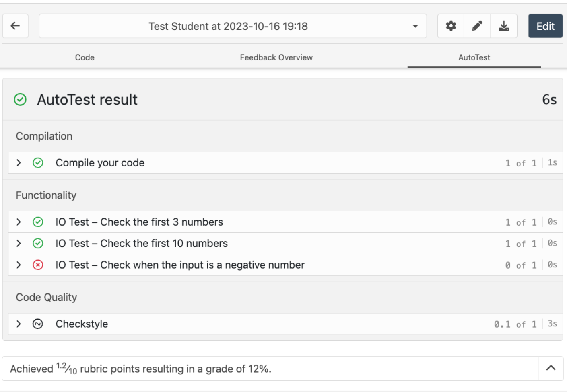Expand the negative number IO test
Image resolution: width=567 pixels, height=392 pixels.
point(19,265)
